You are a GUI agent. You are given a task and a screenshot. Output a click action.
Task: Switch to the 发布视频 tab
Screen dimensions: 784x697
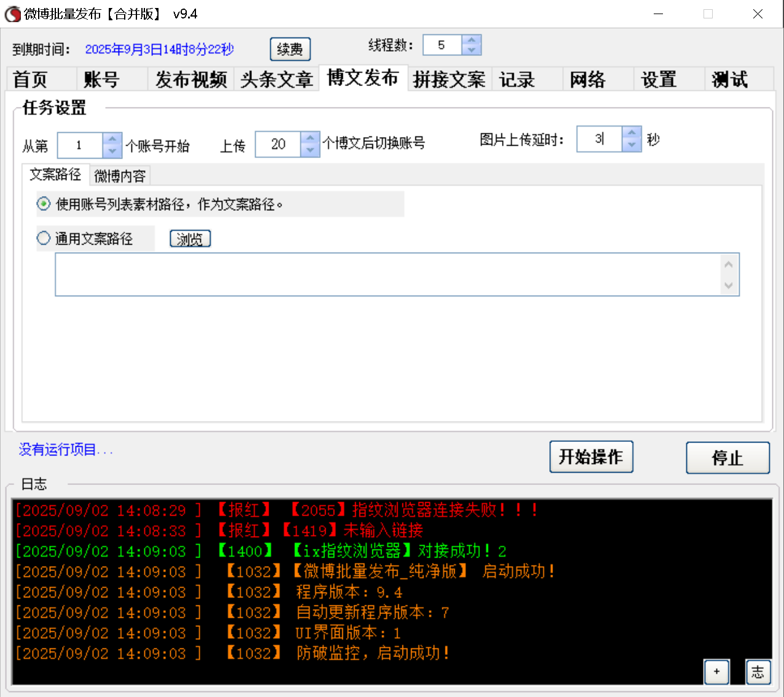point(191,79)
